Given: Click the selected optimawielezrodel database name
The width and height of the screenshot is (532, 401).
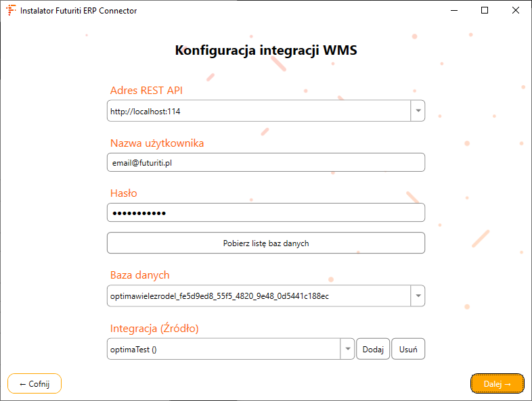Looking at the screenshot, I should click(219, 296).
